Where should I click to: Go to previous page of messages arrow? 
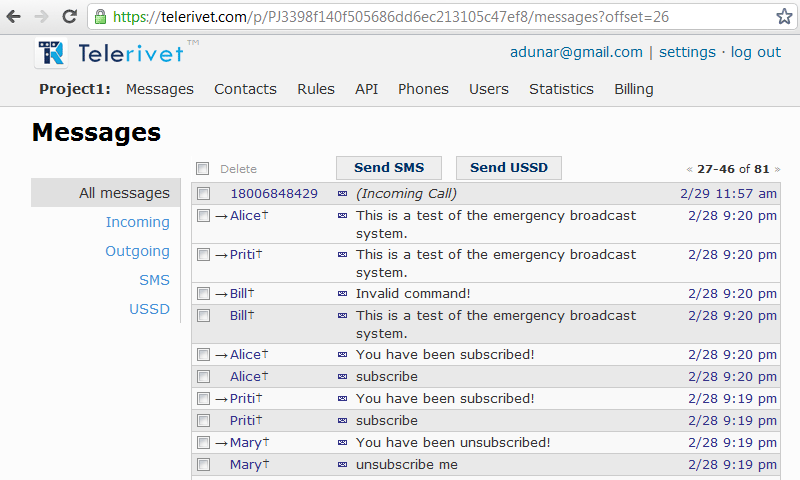click(689, 169)
